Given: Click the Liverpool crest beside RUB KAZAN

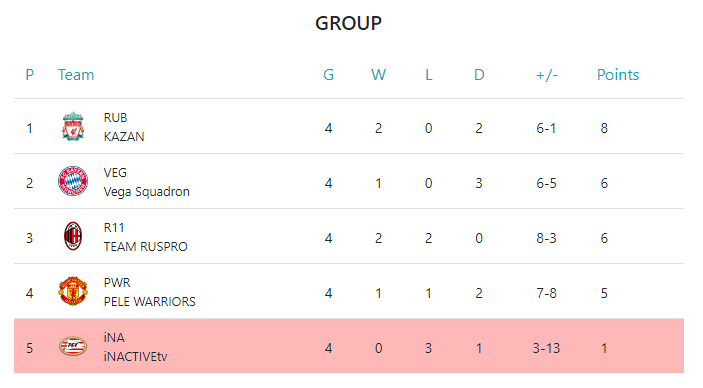Looking at the screenshot, I should (73, 126).
